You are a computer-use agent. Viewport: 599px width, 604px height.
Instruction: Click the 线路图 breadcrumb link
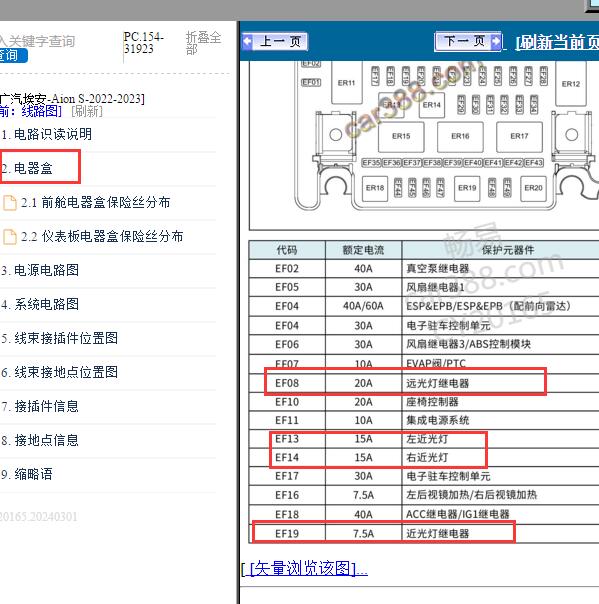pyautogui.click(x=41, y=111)
